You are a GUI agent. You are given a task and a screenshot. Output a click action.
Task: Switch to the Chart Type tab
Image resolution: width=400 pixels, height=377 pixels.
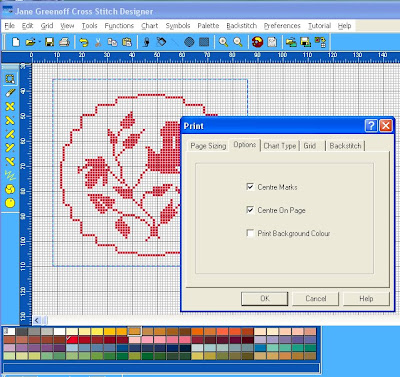click(280, 146)
